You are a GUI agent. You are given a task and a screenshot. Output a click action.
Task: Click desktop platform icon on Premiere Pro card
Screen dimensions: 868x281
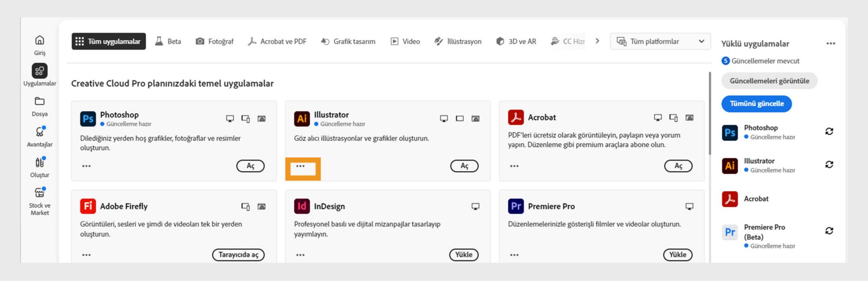[x=689, y=206]
